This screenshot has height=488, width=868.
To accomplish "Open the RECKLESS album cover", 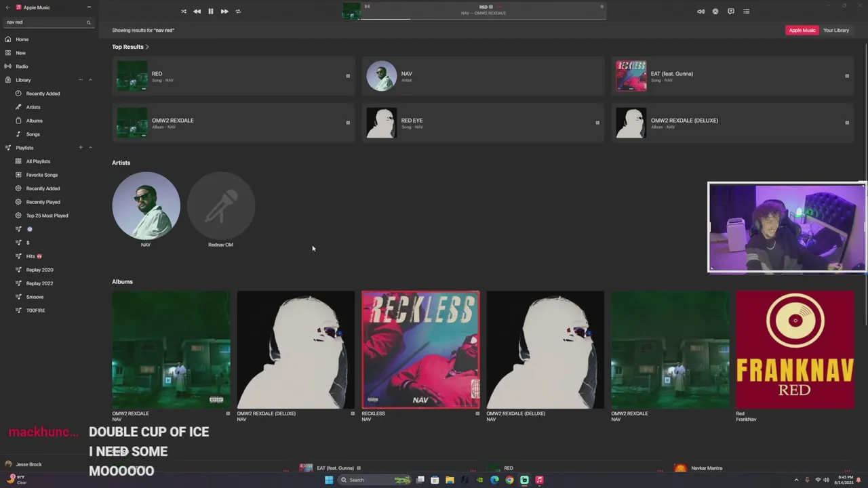I will (420, 350).
